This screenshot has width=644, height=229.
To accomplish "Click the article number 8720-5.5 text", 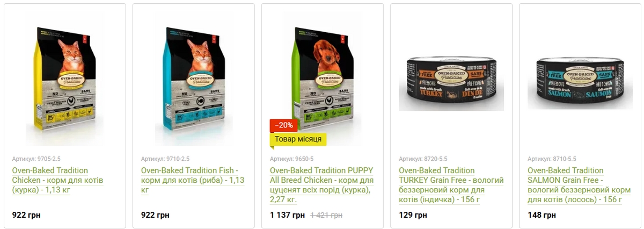I will click(423, 159).
